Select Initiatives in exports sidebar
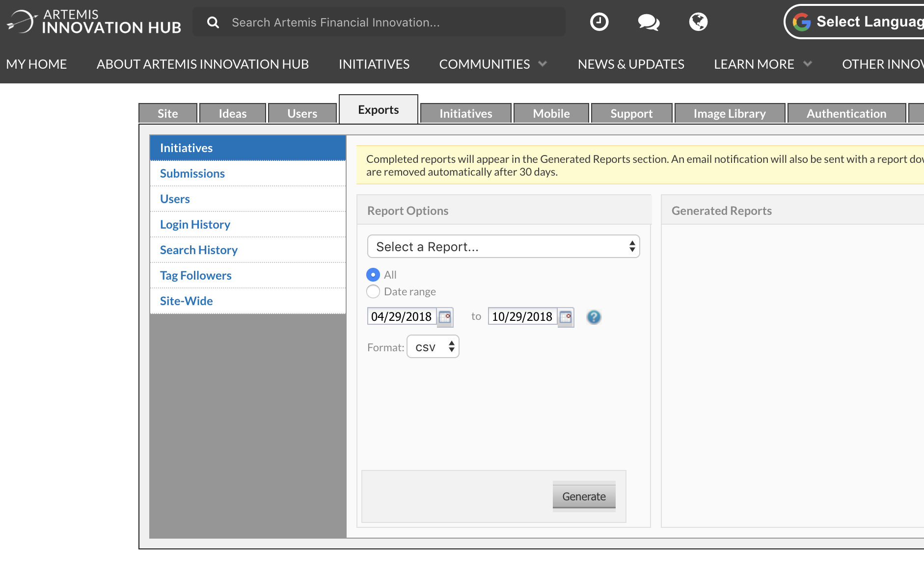The height and width of the screenshot is (571, 924). tap(248, 148)
